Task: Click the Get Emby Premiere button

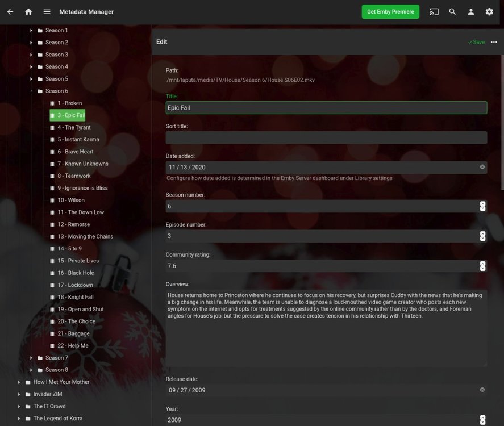Action: (390, 12)
